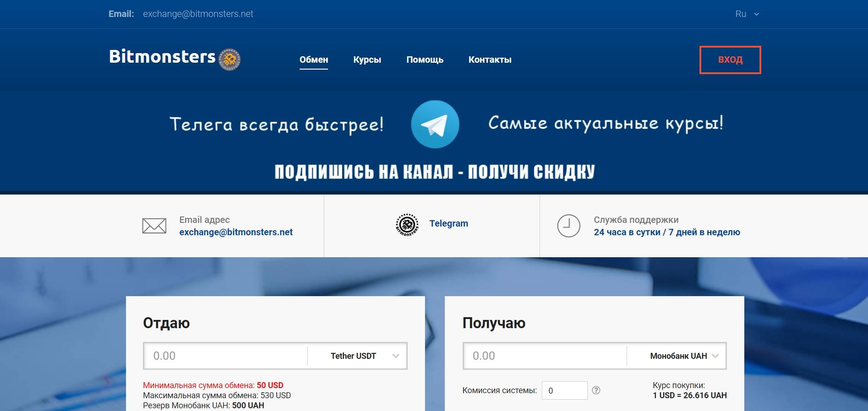Click the question mark help icon near commission

tap(596, 390)
